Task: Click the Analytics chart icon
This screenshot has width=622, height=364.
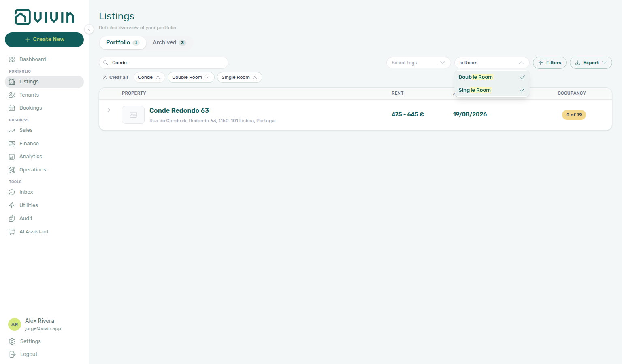Action: pyautogui.click(x=12, y=157)
